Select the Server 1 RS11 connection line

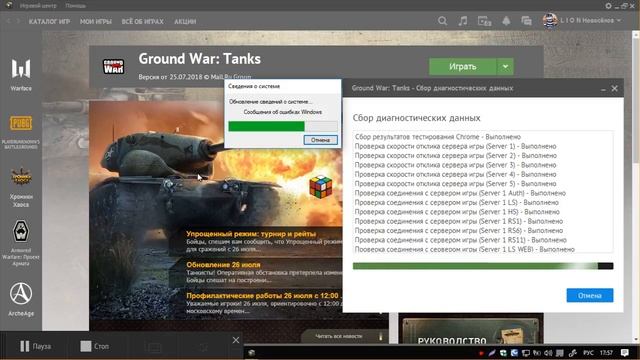click(x=460, y=240)
